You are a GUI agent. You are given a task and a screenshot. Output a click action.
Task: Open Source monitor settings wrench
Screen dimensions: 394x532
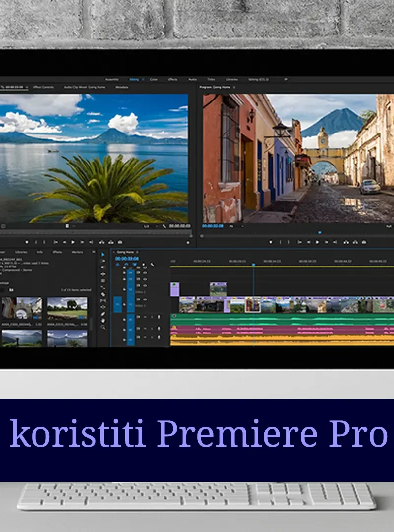pos(164,226)
